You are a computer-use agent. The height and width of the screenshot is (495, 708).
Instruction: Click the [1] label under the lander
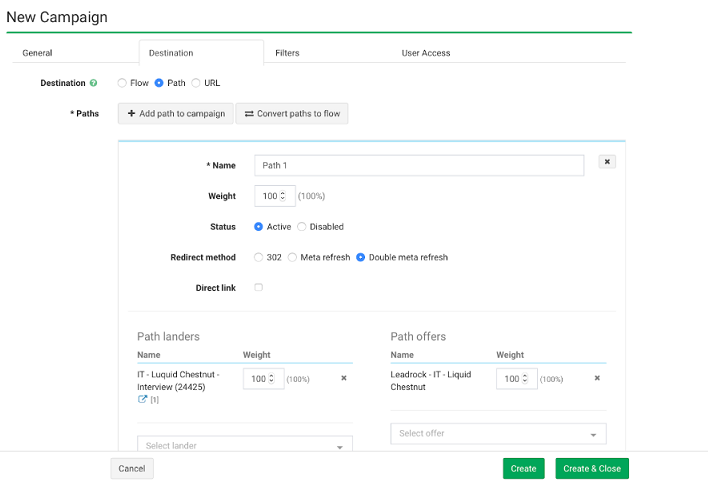point(154,400)
